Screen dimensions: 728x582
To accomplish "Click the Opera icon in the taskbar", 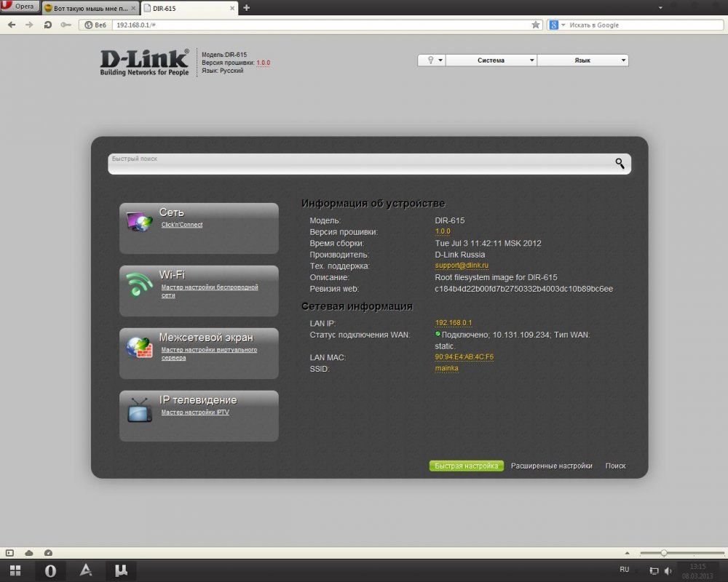I will pyautogui.click(x=50, y=571).
